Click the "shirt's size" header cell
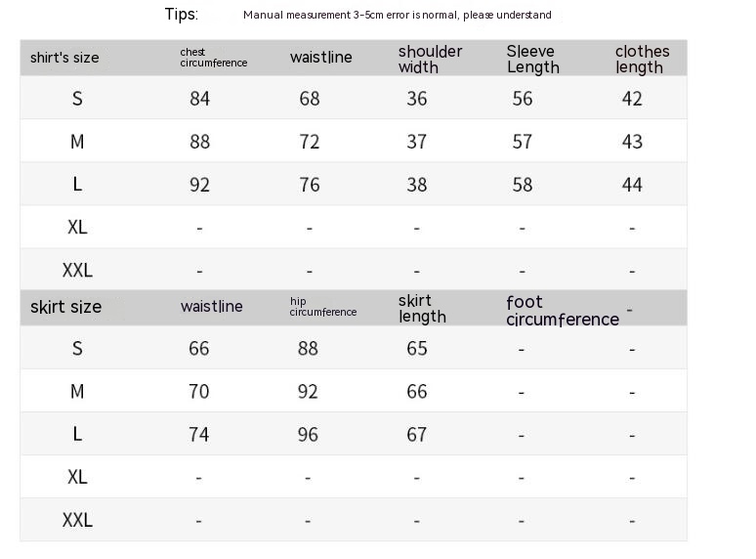756x559 pixels. (x=64, y=58)
